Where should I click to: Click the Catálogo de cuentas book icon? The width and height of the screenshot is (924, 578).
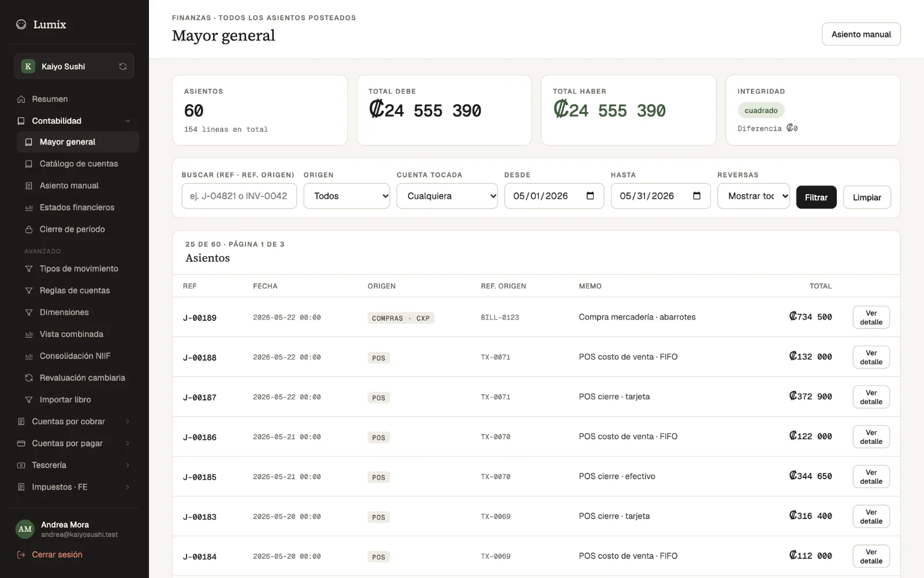click(29, 164)
